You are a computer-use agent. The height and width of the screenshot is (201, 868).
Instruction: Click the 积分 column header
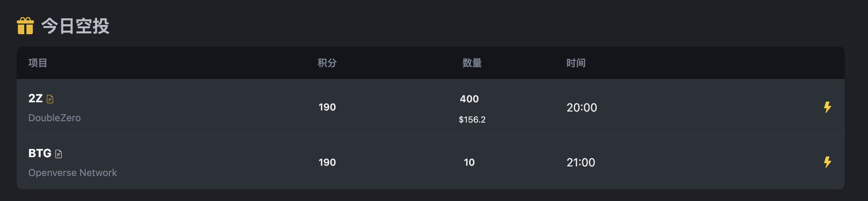(327, 63)
